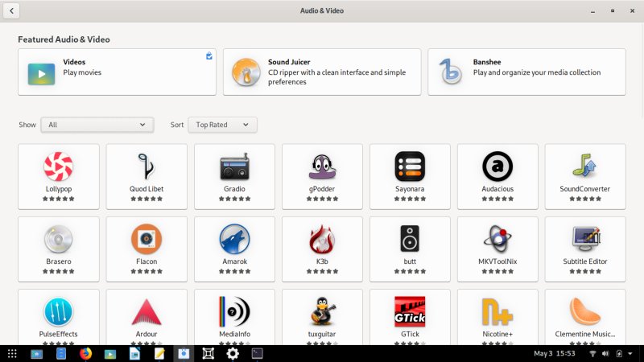Open the Sayonara app tile
The width and height of the screenshot is (644, 362).
tap(410, 176)
